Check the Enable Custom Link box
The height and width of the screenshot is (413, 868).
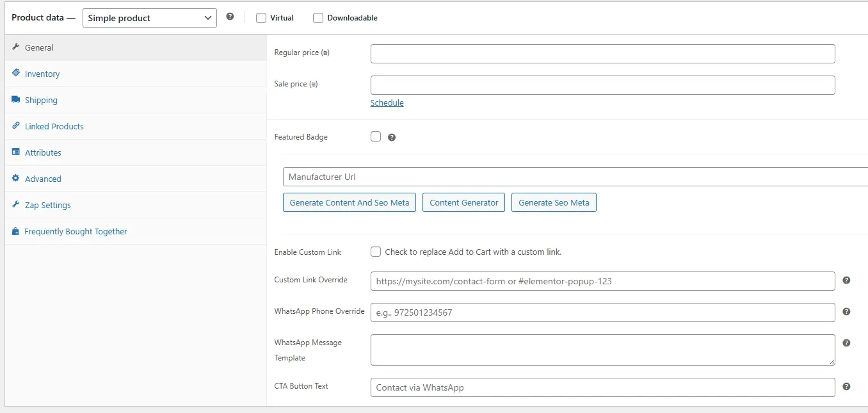pos(376,252)
